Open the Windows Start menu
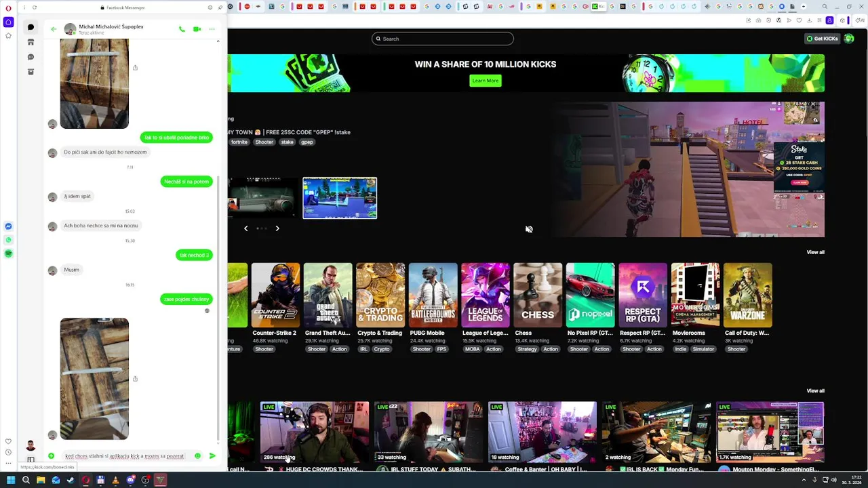 click(11, 480)
